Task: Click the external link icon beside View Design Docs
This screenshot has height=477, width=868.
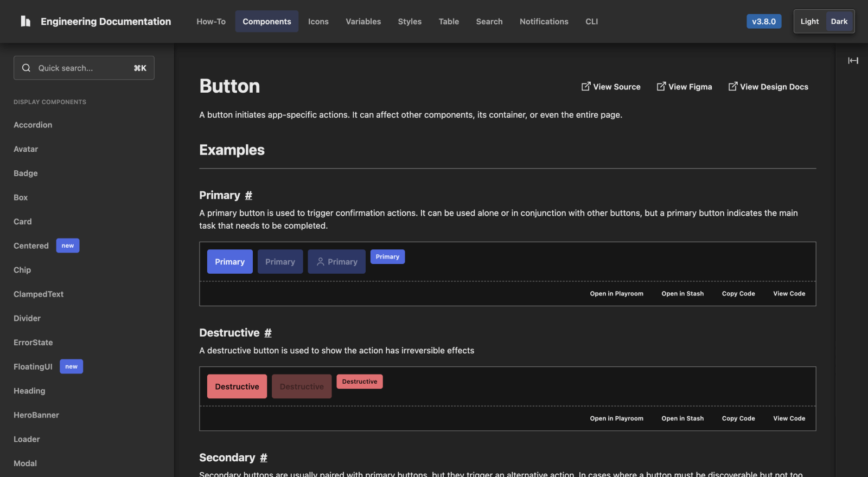Action: click(x=732, y=86)
